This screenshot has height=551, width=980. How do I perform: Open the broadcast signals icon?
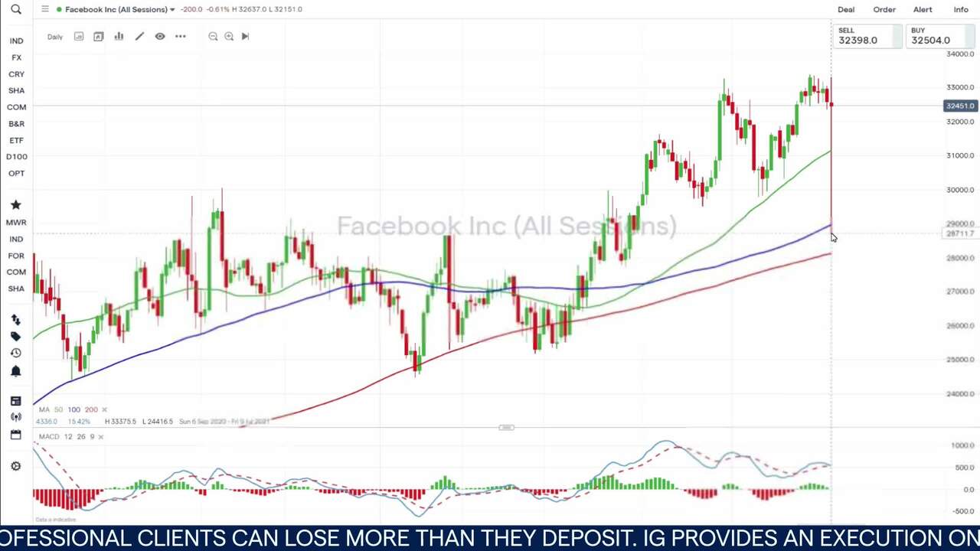(x=16, y=417)
